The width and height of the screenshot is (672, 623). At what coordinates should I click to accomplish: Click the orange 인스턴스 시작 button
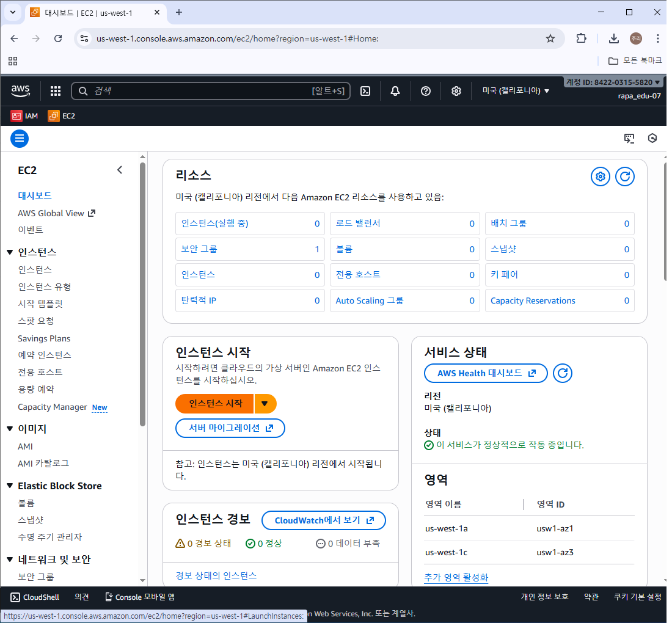pyautogui.click(x=215, y=404)
